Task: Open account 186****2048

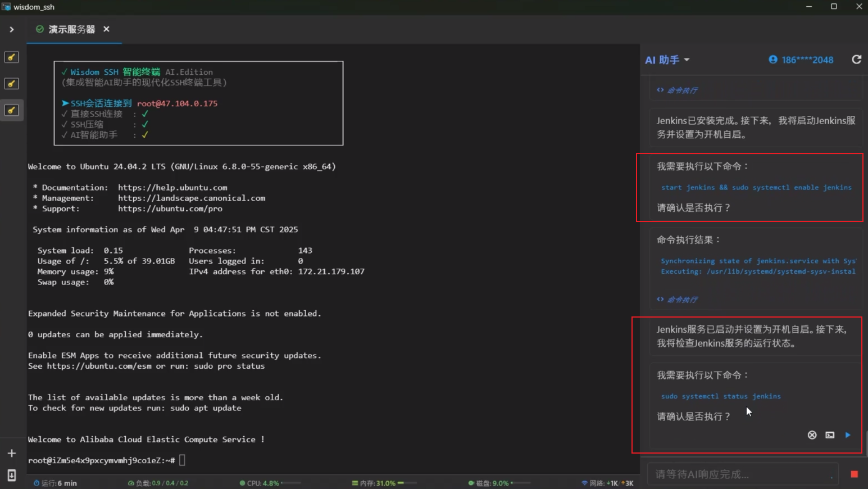Action: pyautogui.click(x=807, y=60)
